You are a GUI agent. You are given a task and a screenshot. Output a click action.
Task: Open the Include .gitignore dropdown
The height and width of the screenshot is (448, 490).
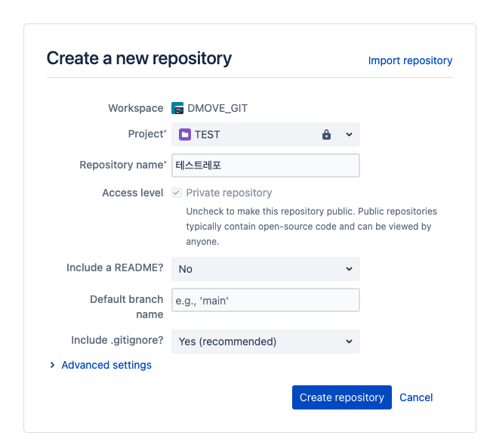(x=265, y=341)
